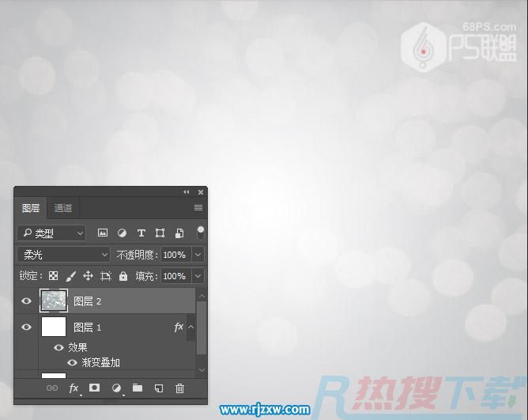Create a new group folder icon
This screenshot has width=528, height=420.
point(138,388)
